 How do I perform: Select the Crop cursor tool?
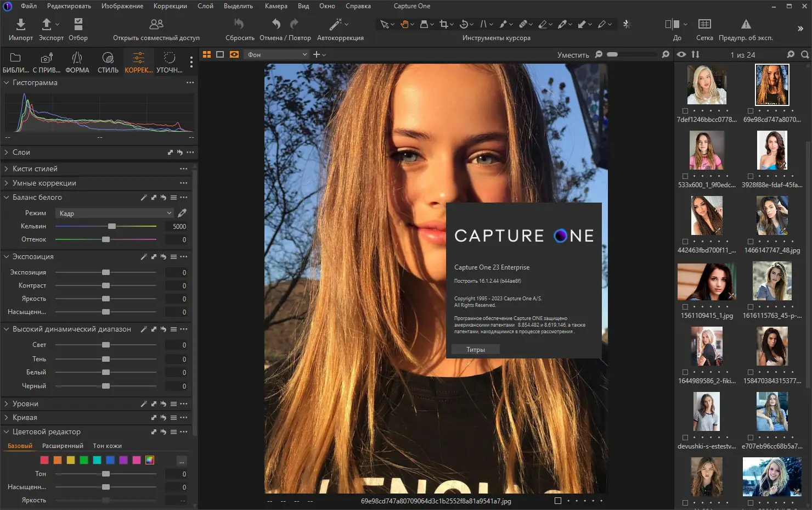443,24
